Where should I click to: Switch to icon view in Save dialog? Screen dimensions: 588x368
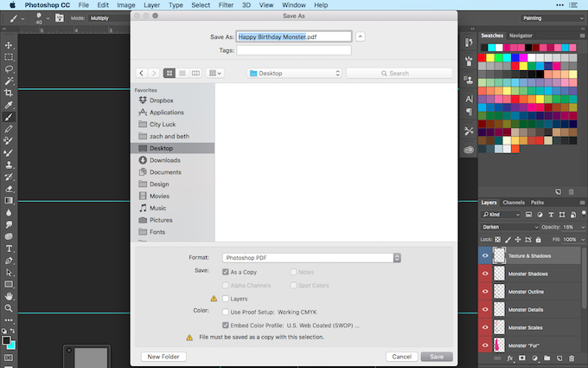coord(169,74)
